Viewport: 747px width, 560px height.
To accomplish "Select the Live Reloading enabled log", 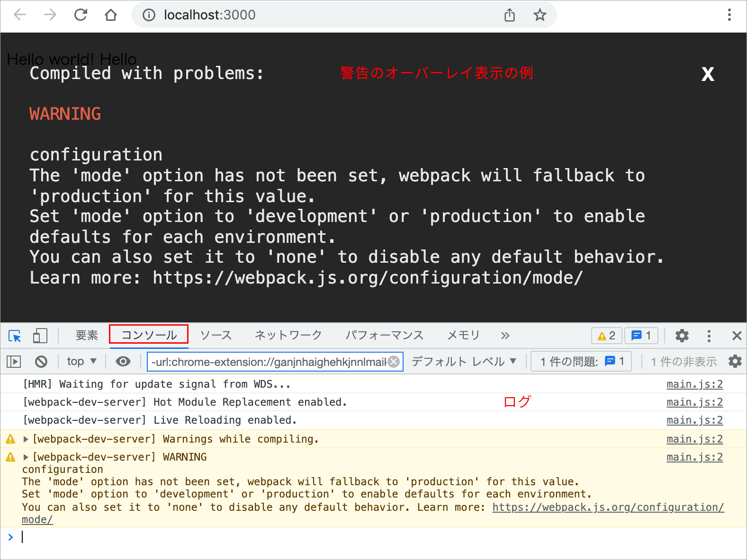I will pyautogui.click(x=160, y=420).
